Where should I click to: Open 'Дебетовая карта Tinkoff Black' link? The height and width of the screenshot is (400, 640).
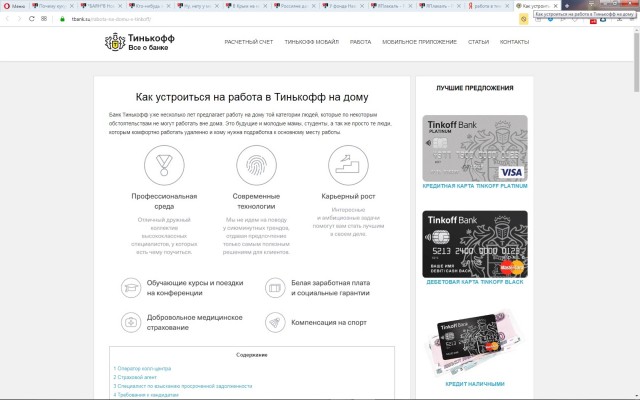point(475,282)
